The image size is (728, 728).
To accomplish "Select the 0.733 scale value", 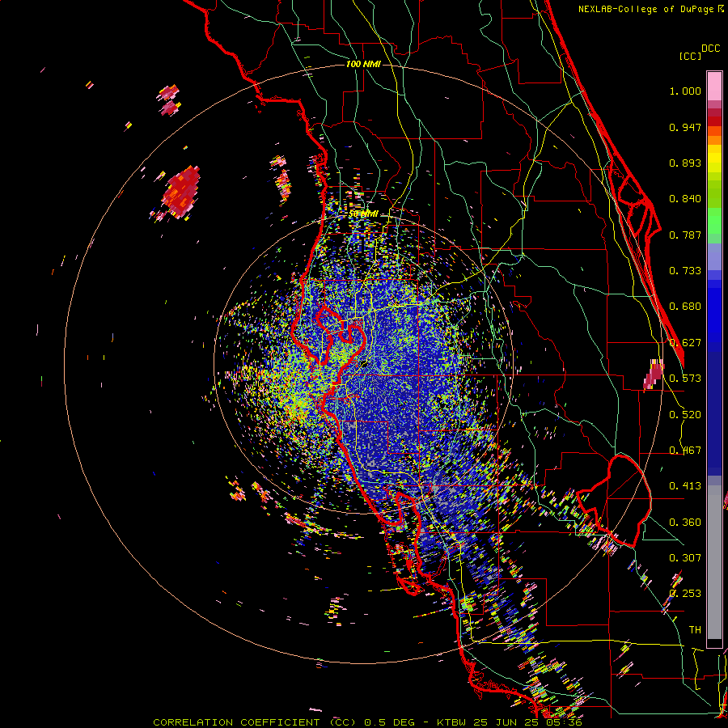I will point(685,271).
